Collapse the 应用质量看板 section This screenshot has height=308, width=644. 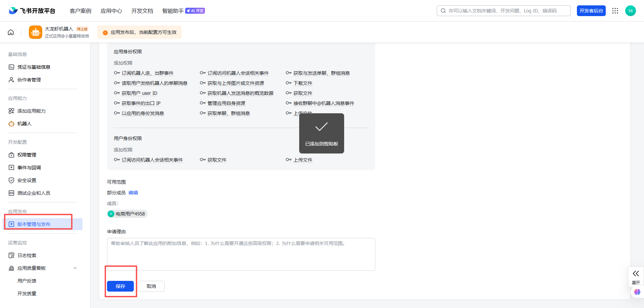(75, 268)
